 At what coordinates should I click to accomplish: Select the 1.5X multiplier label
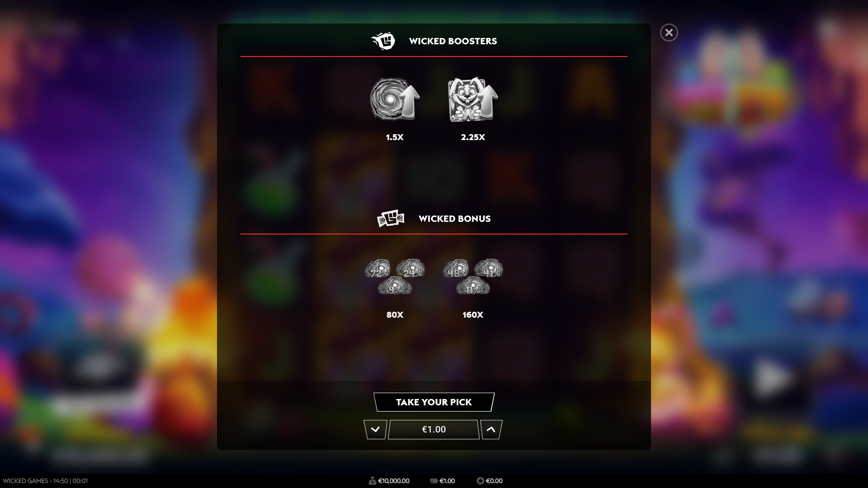pyautogui.click(x=395, y=137)
